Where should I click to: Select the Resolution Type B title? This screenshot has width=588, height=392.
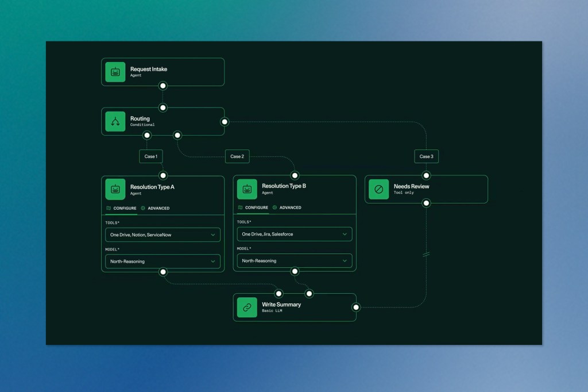284,186
